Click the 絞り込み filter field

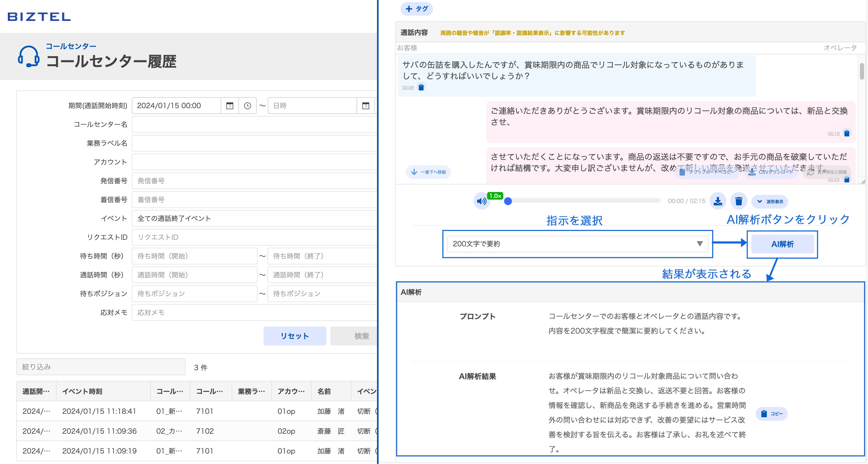pyautogui.click(x=101, y=367)
